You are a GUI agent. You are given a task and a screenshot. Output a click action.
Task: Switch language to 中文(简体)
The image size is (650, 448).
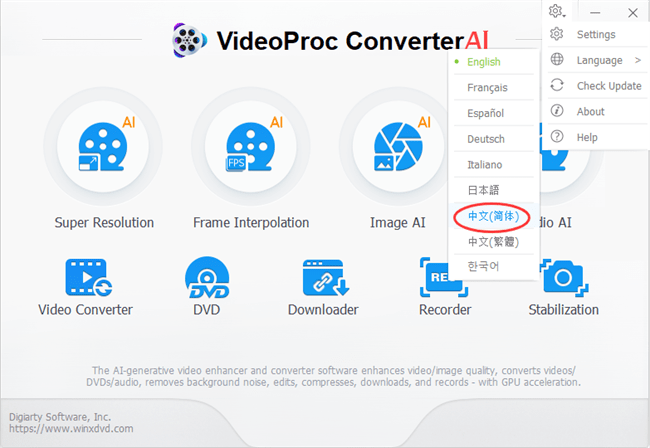coord(493,216)
